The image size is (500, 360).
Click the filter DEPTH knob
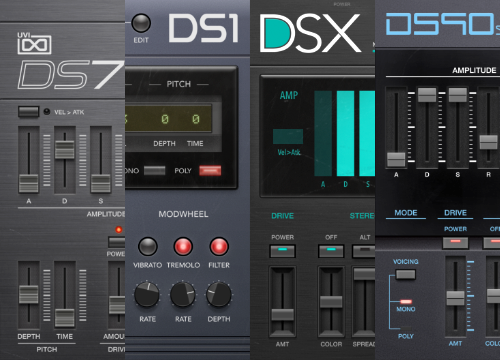(219, 294)
